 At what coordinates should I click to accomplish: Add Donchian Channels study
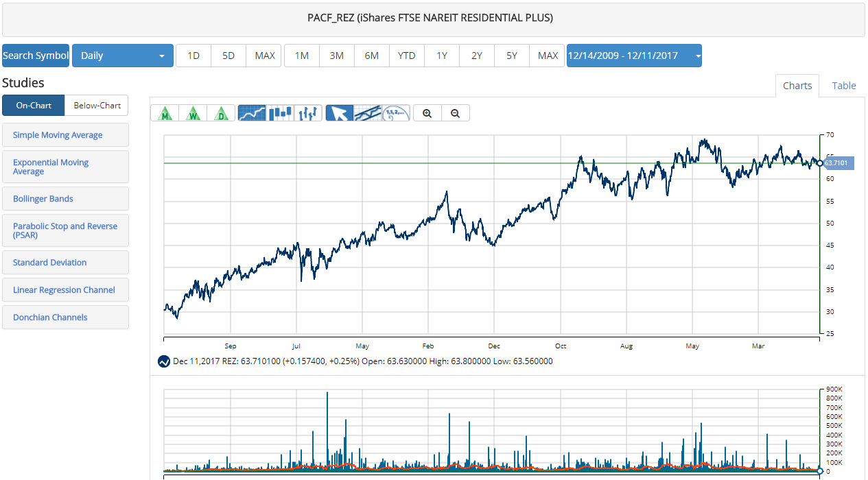65,317
